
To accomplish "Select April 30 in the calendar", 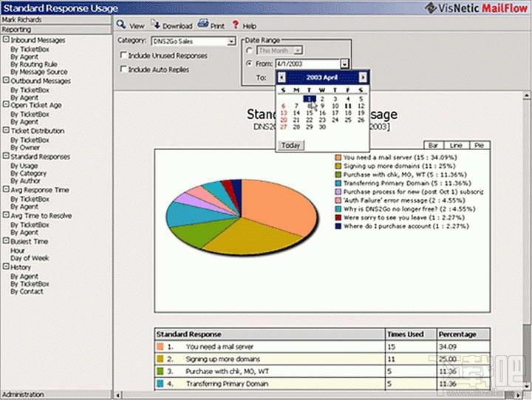I will point(322,126).
